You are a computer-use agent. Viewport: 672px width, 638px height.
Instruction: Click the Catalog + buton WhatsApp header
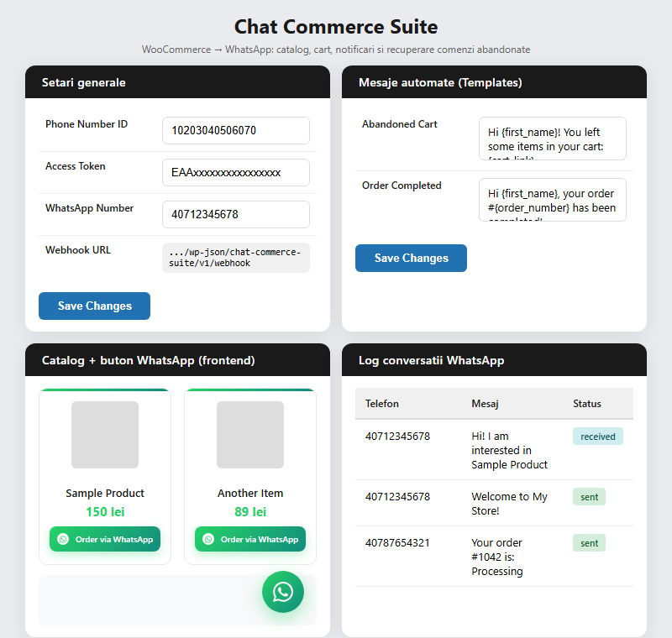coord(177,360)
